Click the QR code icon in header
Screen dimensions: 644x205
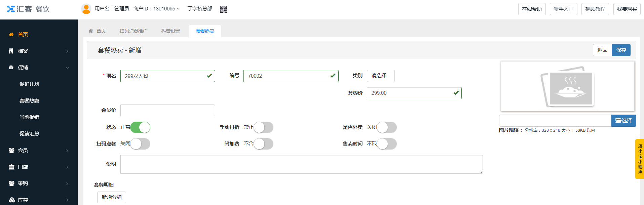[223, 9]
